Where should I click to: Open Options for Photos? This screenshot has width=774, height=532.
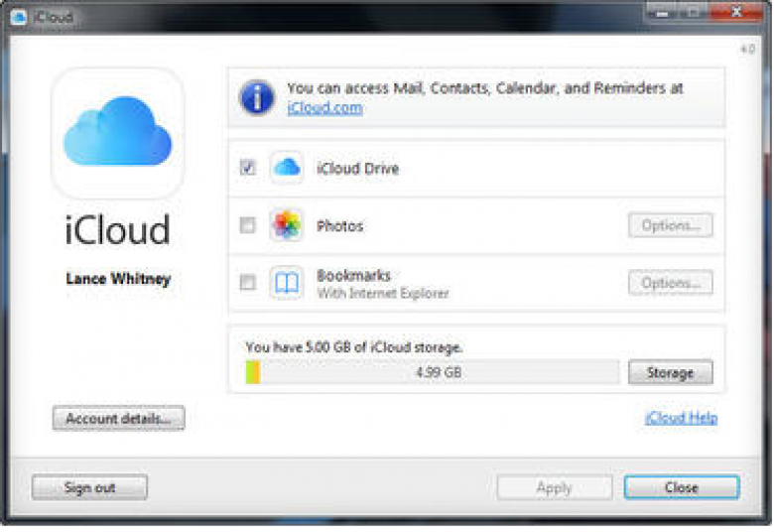671,225
